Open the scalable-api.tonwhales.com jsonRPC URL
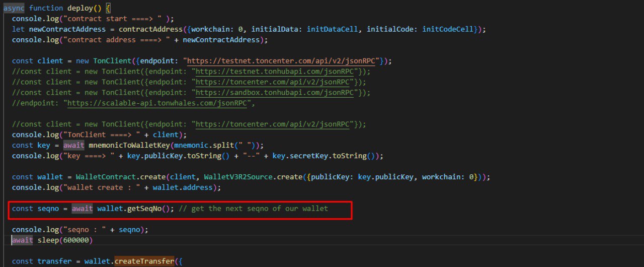Image resolution: width=644 pixels, height=267 pixels. click(156, 103)
